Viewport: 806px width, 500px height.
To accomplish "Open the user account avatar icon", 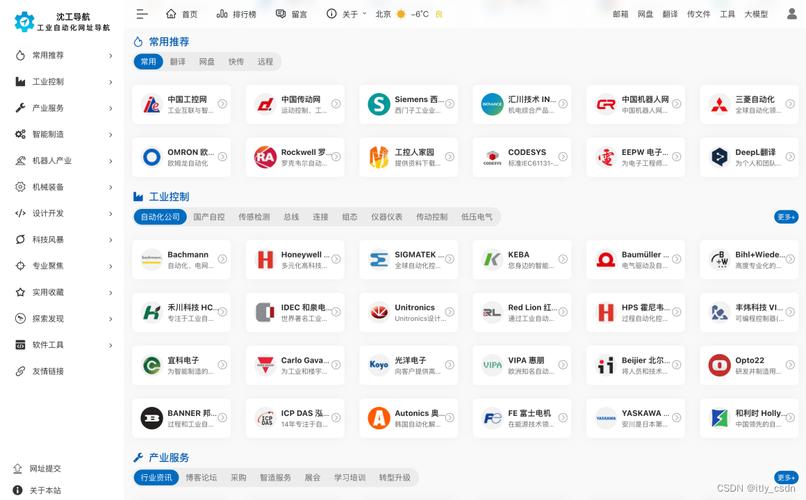I will click(792, 14).
